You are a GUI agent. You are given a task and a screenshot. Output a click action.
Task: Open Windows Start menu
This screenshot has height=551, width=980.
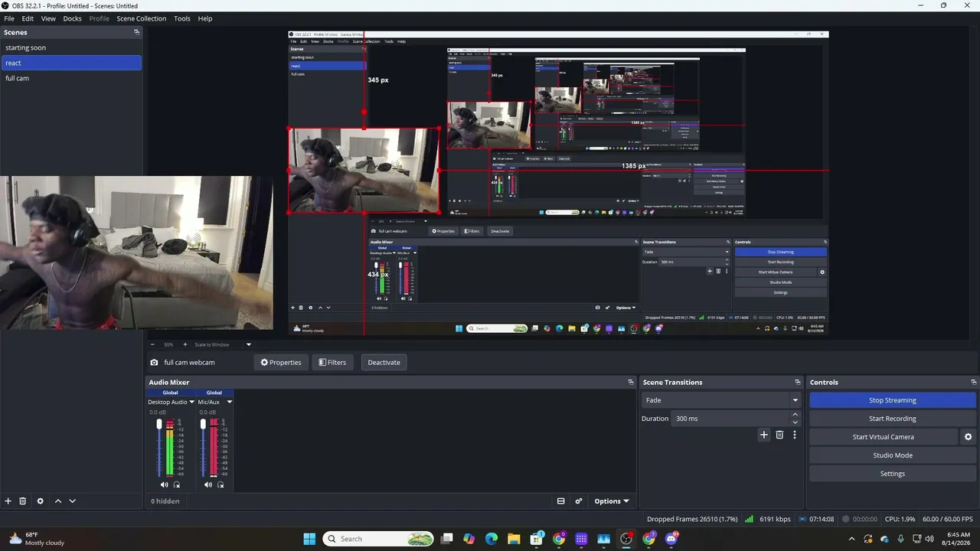309,539
